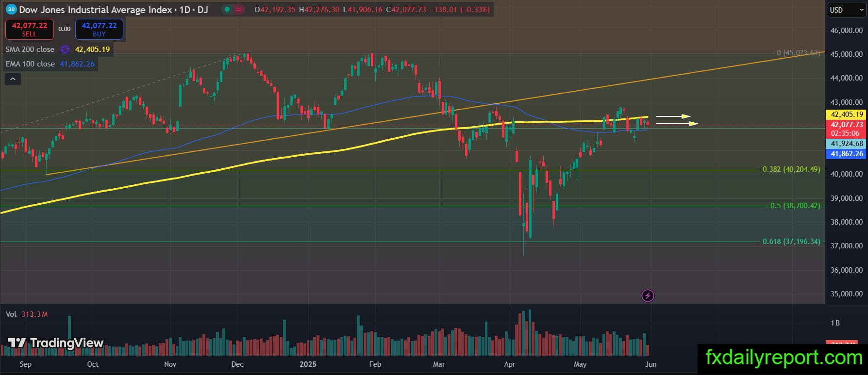Image resolution: width=868 pixels, height=375 pixels.
Task: Click the 1 B volume axis label
Action: (x=835, y=323)
